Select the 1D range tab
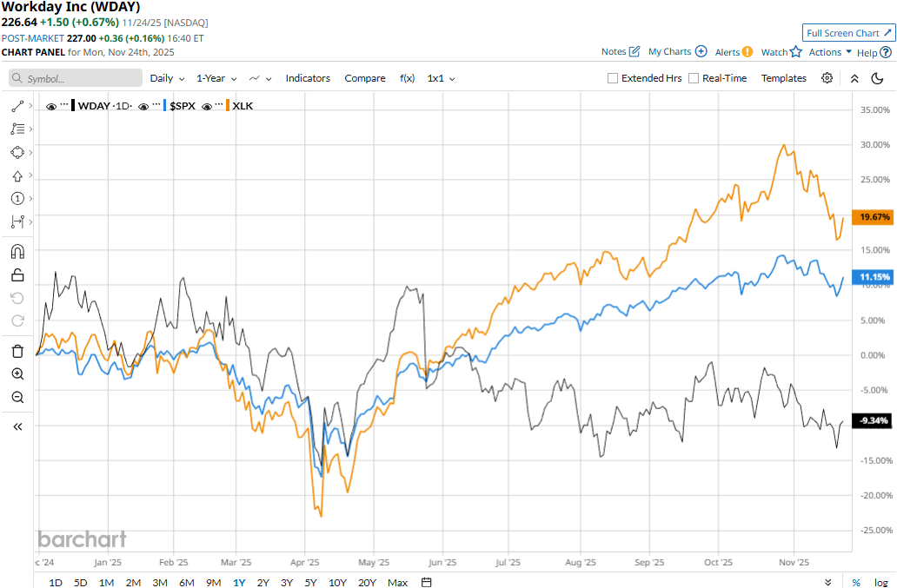This screenshot has height=588, width=897. (x=56, y=582)
